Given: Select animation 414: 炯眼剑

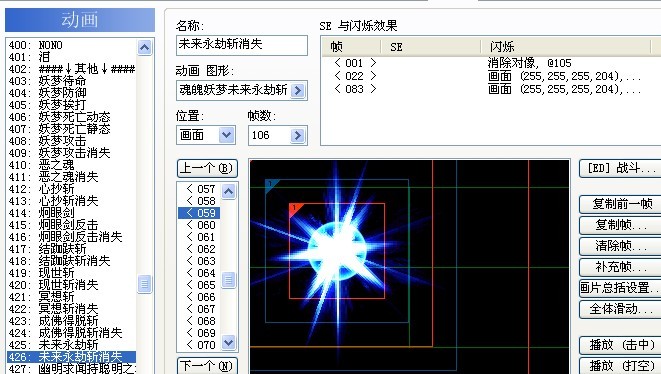Looking at the screenshot, I should [72, 213].
